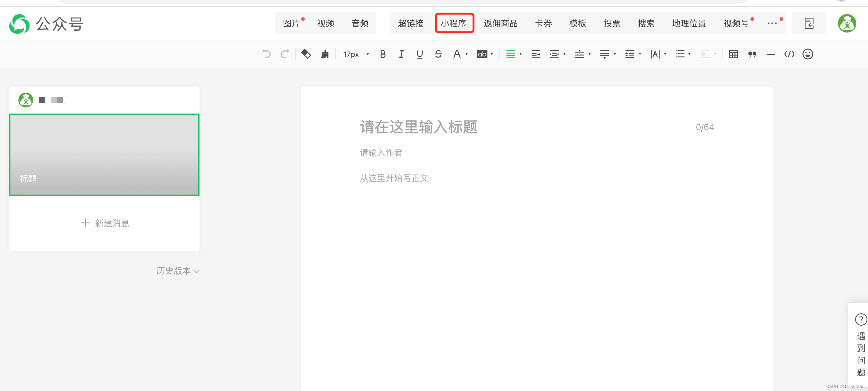Open the 视频 insert option

(325, 23)
